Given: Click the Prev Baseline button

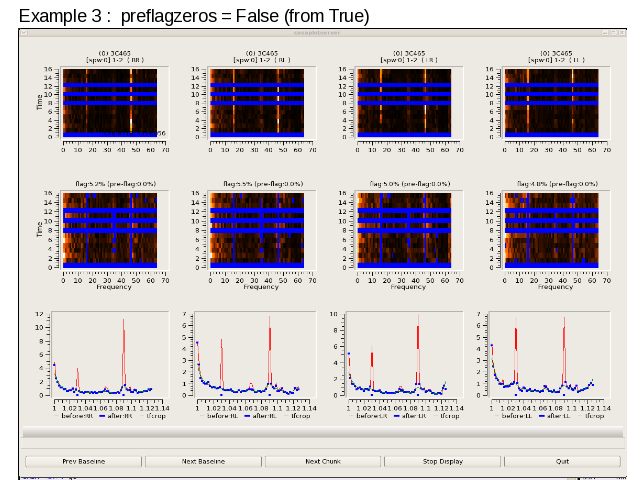Looking at the screenshot, I should (x=83, y=461).
